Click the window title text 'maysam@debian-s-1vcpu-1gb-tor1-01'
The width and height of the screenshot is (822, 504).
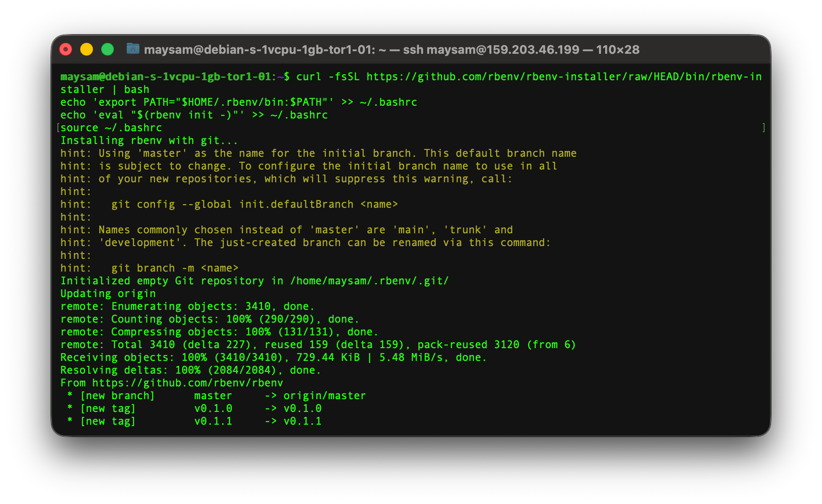pos(260,50)
